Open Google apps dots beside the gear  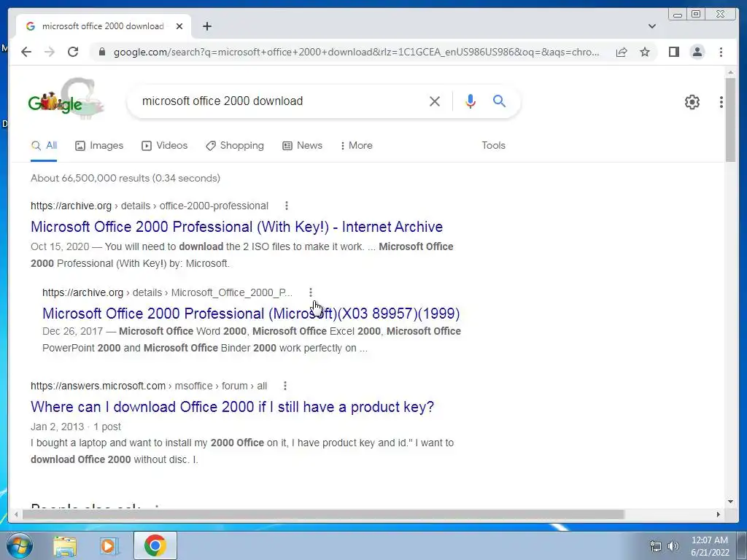[721, 101]
